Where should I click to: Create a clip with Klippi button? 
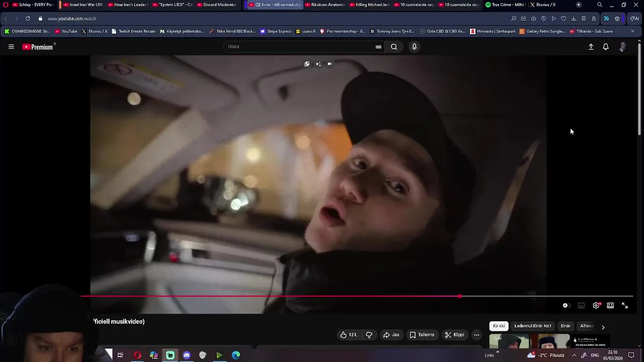(454, 335)
